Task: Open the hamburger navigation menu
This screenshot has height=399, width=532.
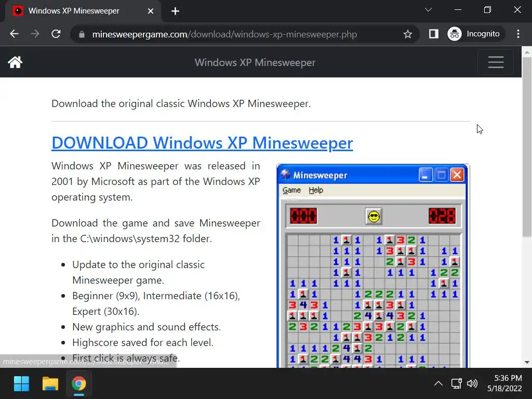Action: click(x=495, y=62)
